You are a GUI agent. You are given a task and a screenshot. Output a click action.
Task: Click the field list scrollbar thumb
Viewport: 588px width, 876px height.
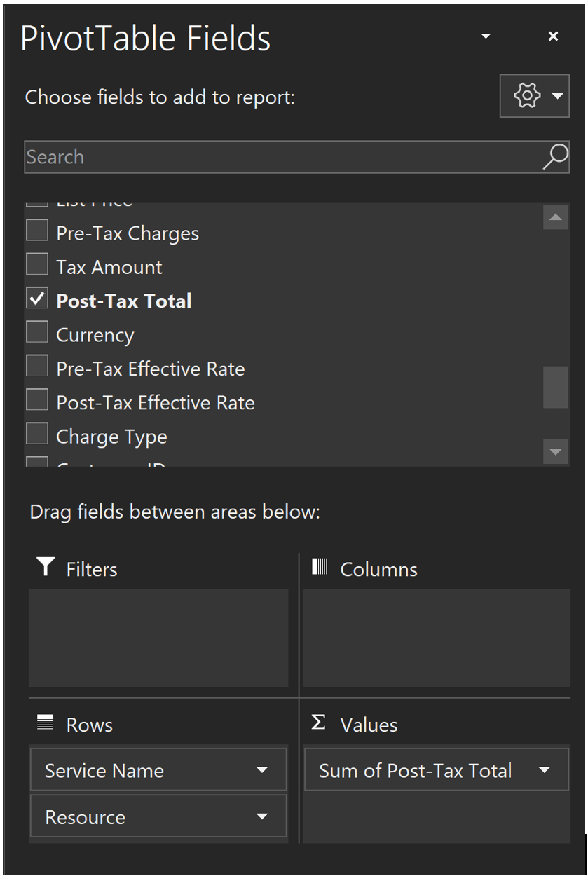[555, 386]
